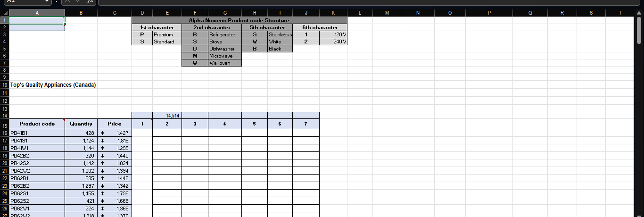Select column C header
The width and height of the screenshot is (644, 217).
click(115, 13)
